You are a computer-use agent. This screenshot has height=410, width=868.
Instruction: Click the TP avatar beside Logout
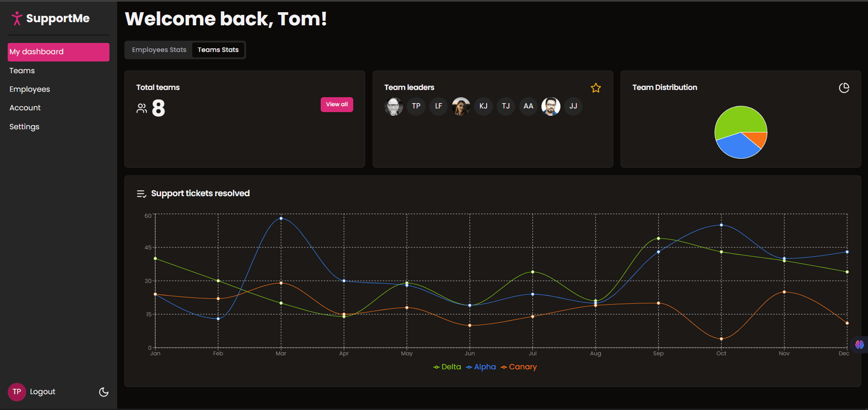coord(17,391)
